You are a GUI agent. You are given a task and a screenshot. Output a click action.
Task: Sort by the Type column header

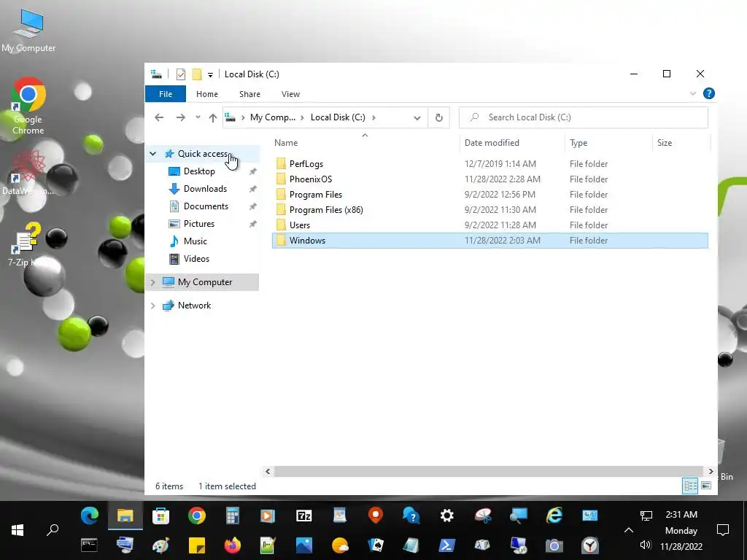click(x=578, y=143)
